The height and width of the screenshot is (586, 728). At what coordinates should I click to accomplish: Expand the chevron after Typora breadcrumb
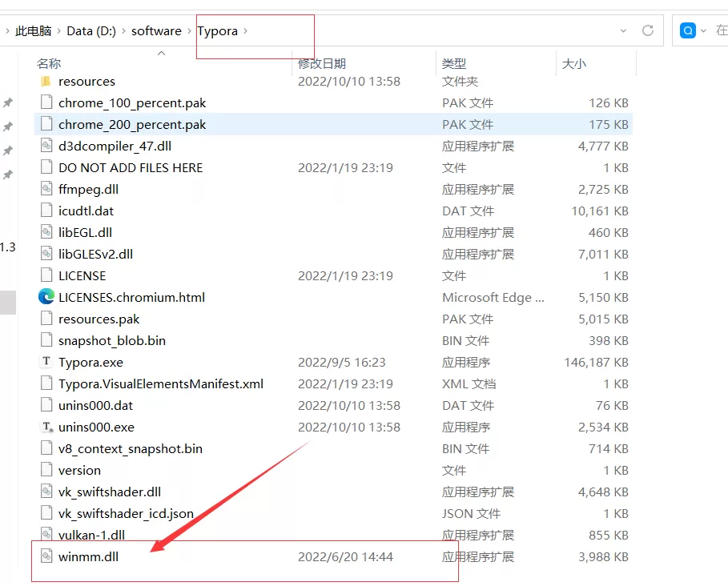[x=247, y=30]
